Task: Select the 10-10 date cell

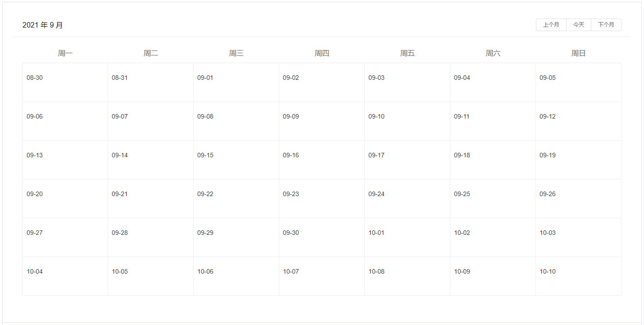Action: pos(578,276)
